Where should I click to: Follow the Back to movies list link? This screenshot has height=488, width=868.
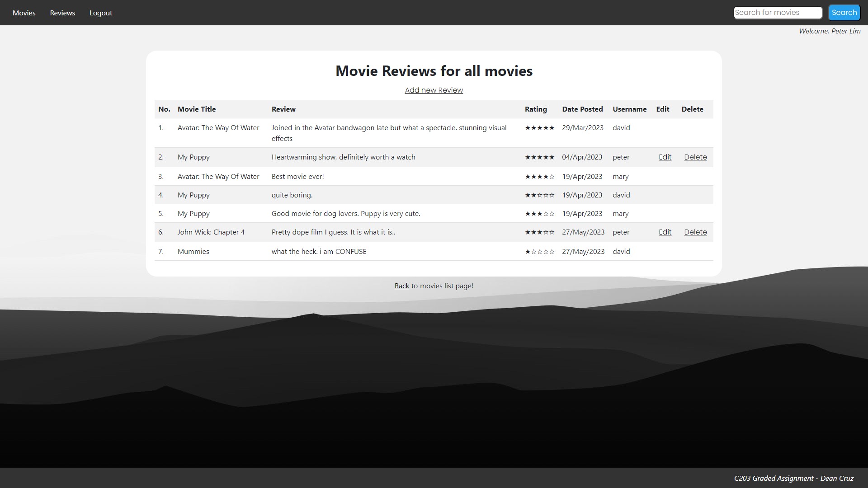click(401, 286)
